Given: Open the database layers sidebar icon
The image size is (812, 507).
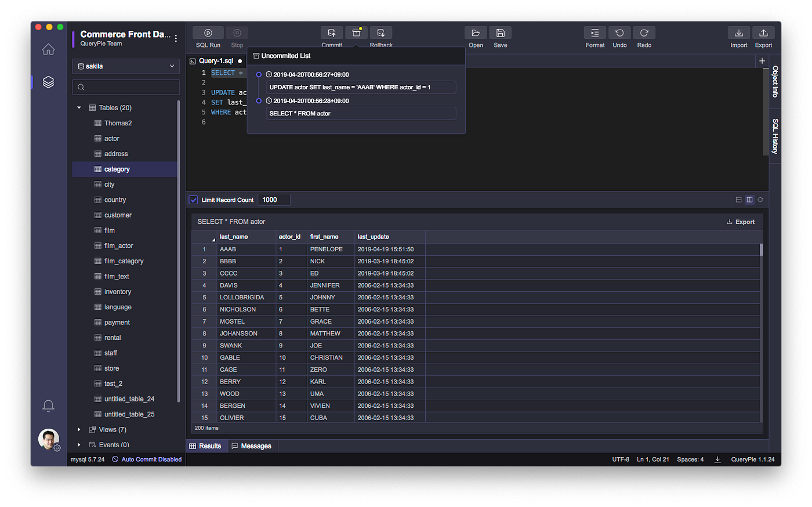Looking at the screenshot, I should (48, 82).
